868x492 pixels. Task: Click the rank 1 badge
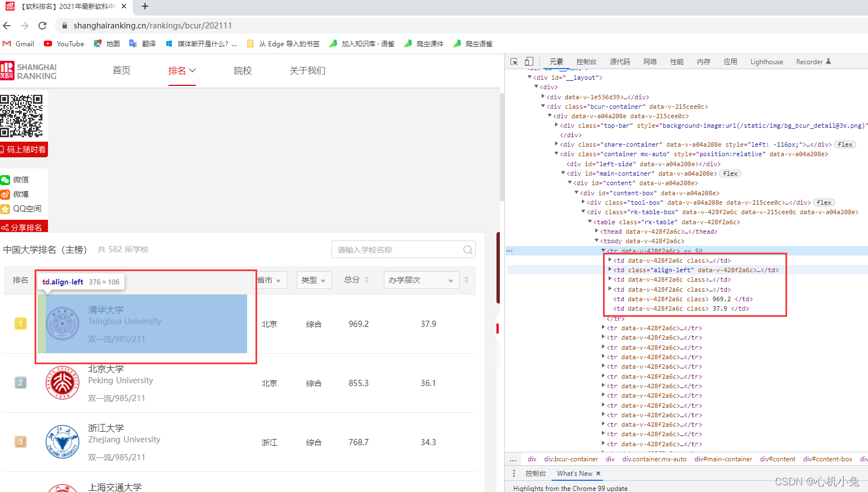click(21, 324)
